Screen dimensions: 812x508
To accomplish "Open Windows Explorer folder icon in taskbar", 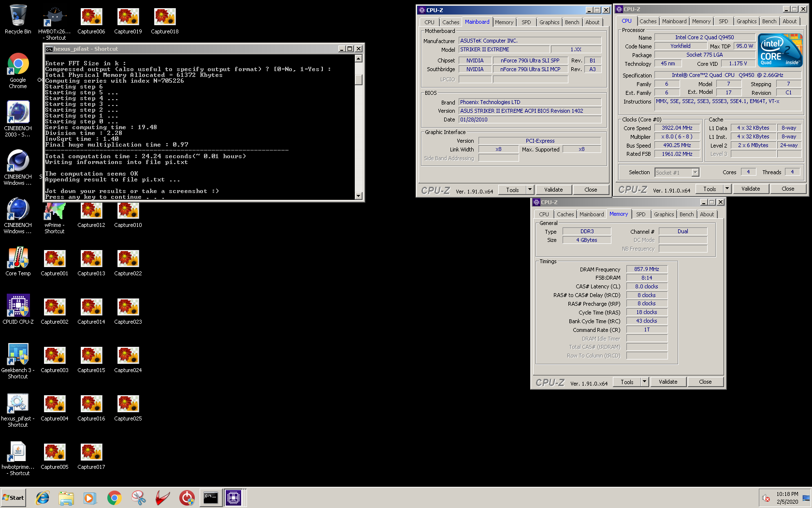I will pyautogui.click(x=66, y=497).
